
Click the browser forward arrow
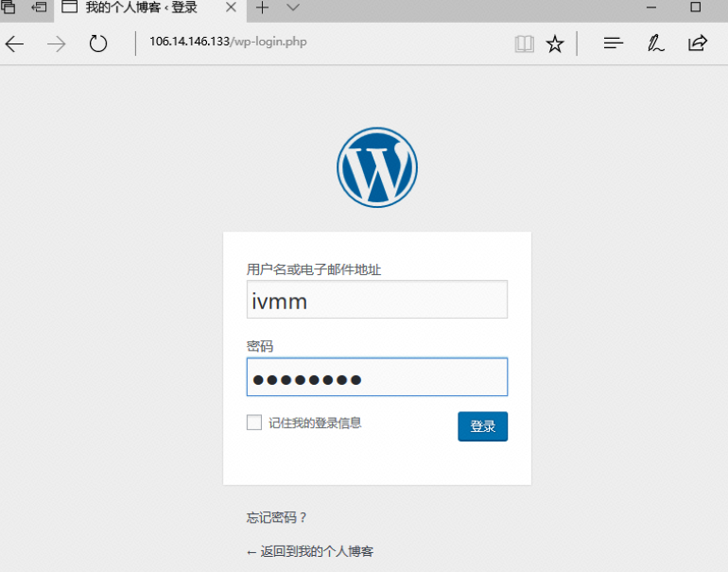tap(56, 44)
